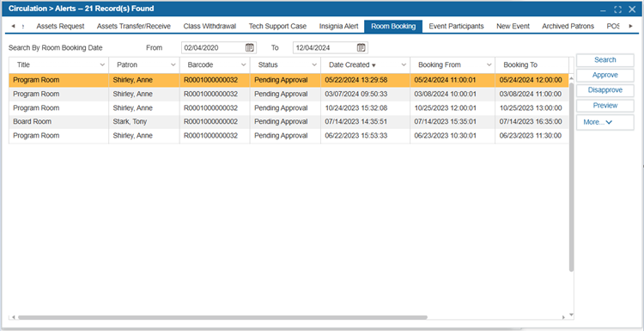Click the horizontal scrollbar thumb

pos(222,317)
